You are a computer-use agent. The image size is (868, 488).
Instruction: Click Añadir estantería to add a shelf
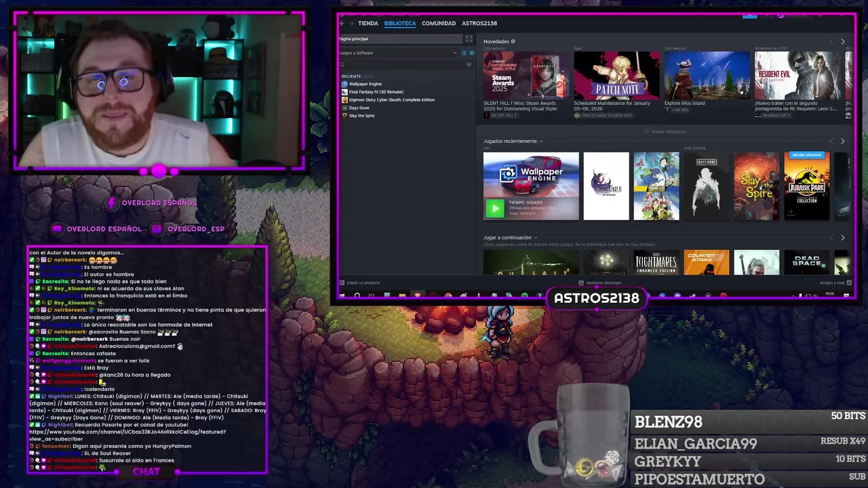tap(666, 131)
